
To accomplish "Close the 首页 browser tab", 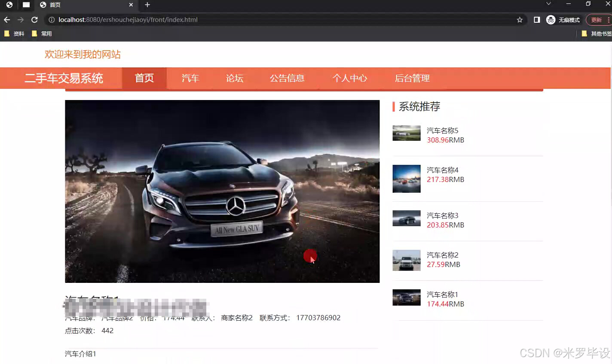I will [131, 5].
